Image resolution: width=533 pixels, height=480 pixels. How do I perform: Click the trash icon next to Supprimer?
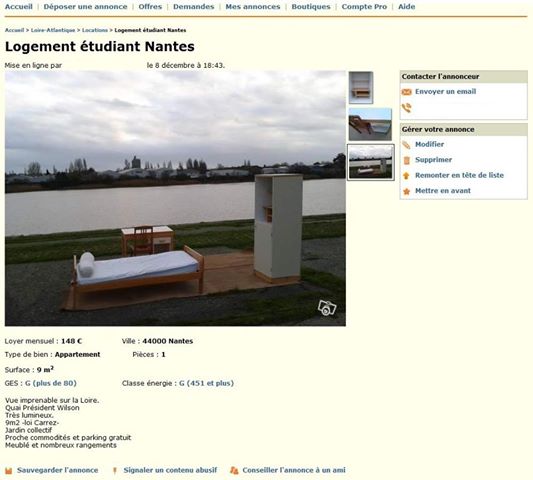click(407, 160)
